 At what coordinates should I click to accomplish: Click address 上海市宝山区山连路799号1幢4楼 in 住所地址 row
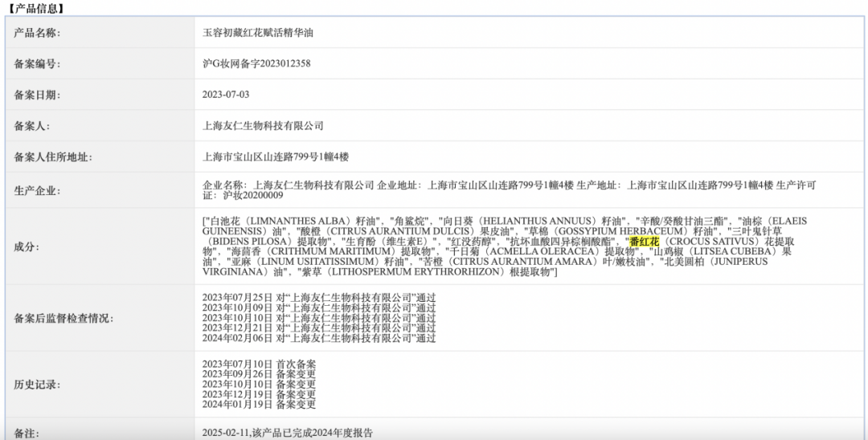pos(276,157)
